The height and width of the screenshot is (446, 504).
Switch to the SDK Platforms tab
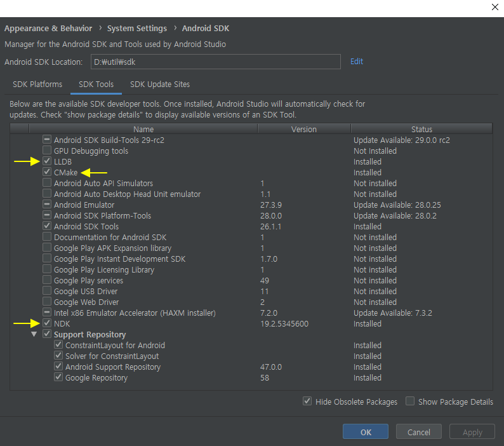point(37,84)
